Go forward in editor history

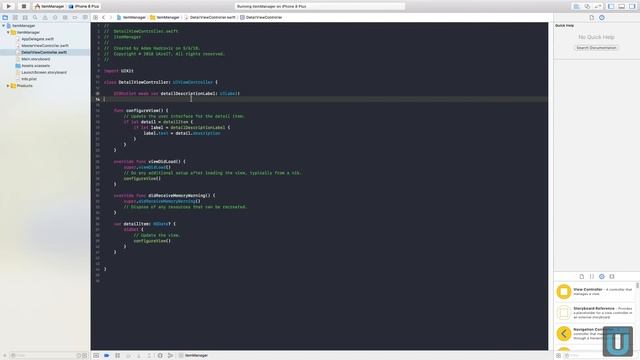click(111, 18)
